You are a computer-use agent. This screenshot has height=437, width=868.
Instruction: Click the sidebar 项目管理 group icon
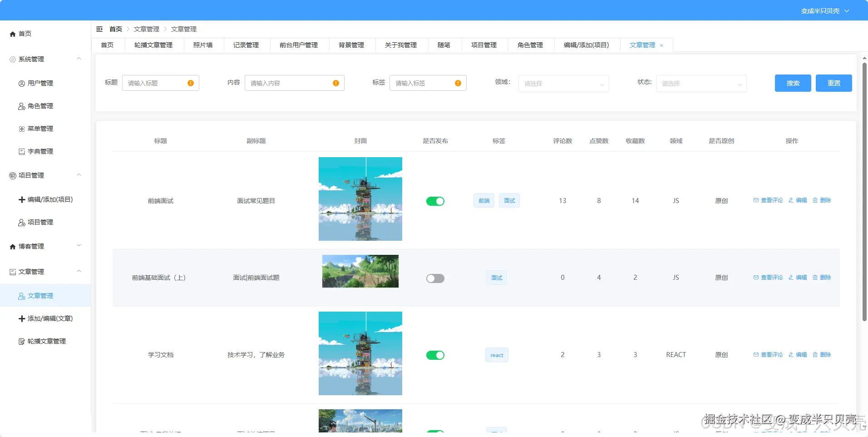13,176
